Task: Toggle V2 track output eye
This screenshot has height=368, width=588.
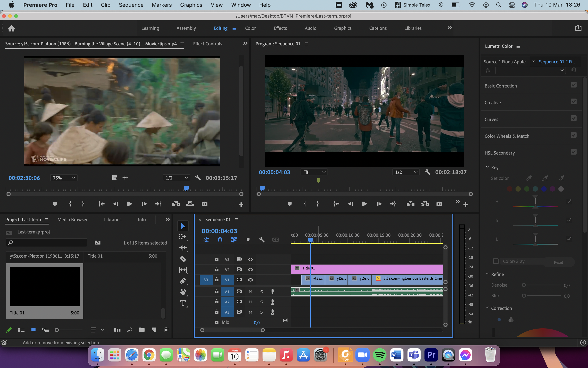Action: (250, 270)
